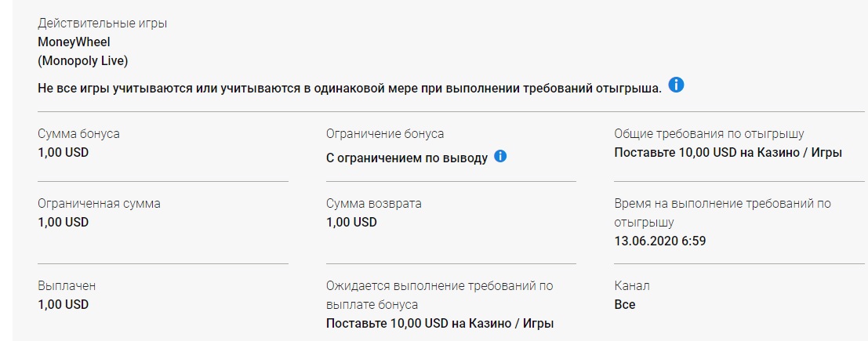This screenshot has height=341, width=868.
Task: Click the "Сумма бонуса" label
Action: [78, 134]
